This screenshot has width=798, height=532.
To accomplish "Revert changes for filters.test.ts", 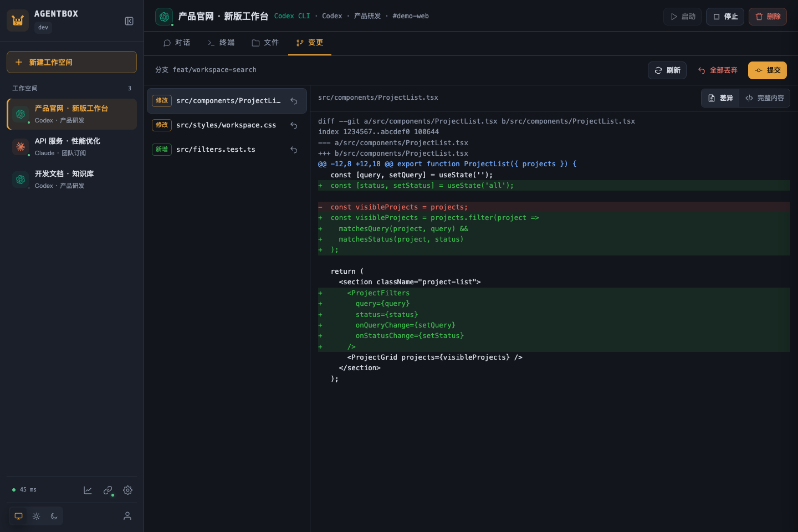I will (294, 150).
